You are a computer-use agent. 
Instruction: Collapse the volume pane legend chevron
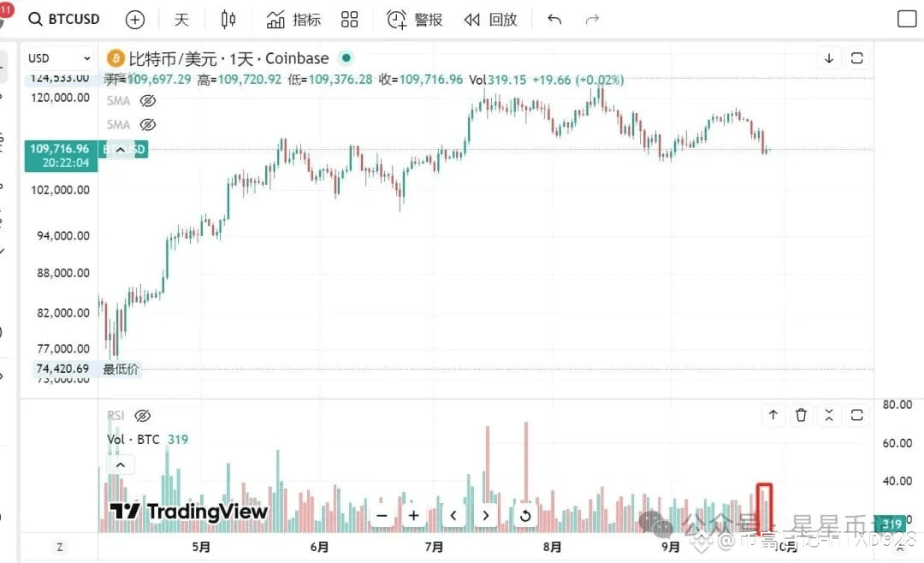click(x=121, y=465)
